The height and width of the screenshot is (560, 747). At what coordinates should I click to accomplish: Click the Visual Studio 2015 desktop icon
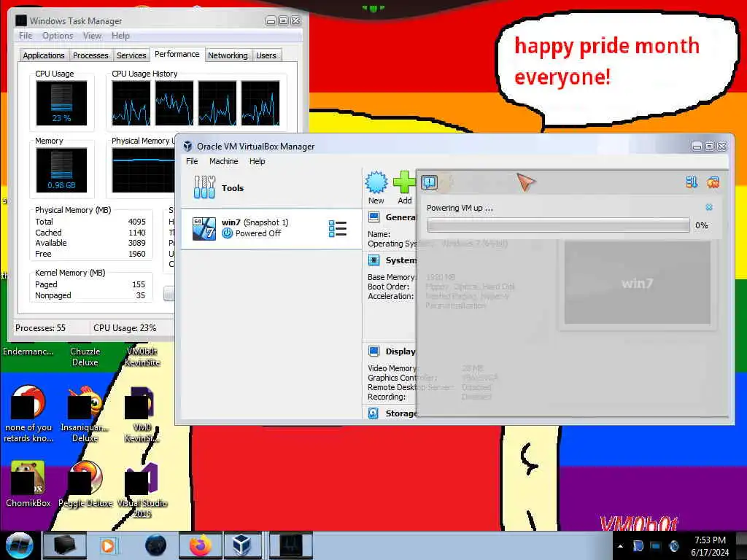[x=142, y=478]
